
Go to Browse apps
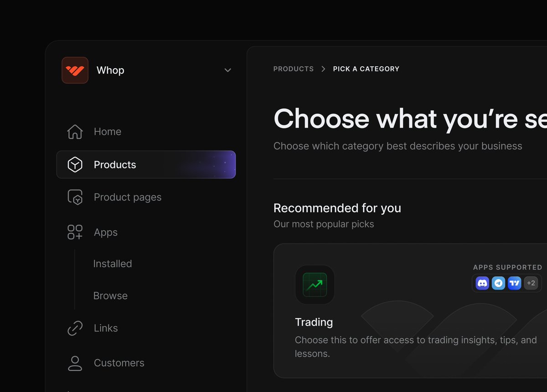point(110,295)
